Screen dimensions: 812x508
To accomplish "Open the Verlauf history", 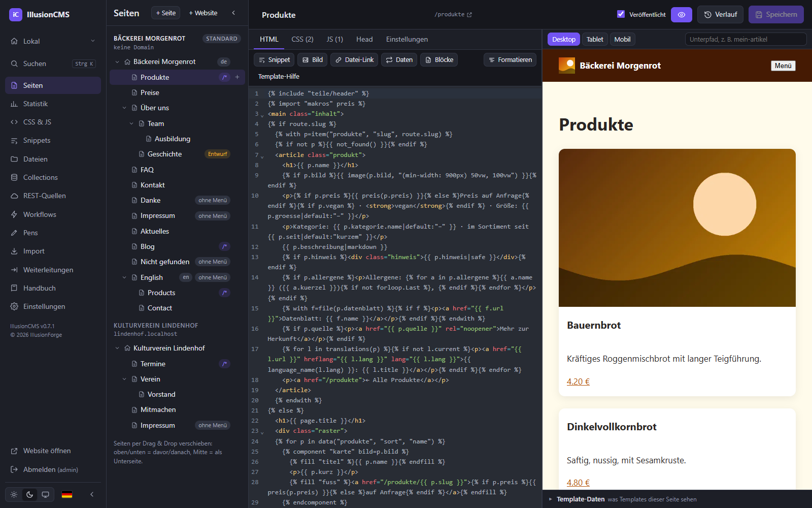I will [720, 15].
